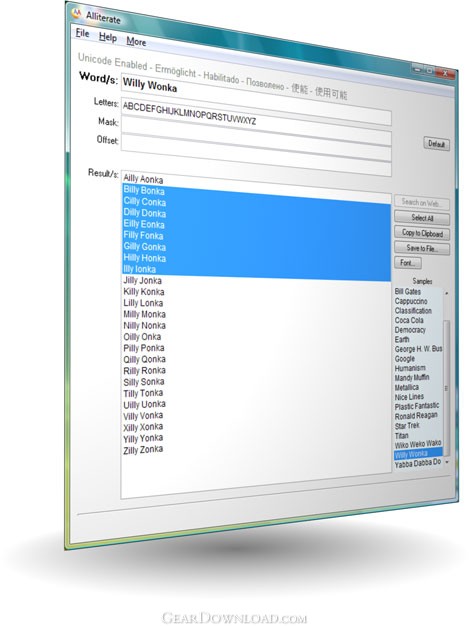Image resolution: width=469 pixels, height=626 pixels.
Task: Click Samples list scroll-down arrow
Action: coord(447,462)
